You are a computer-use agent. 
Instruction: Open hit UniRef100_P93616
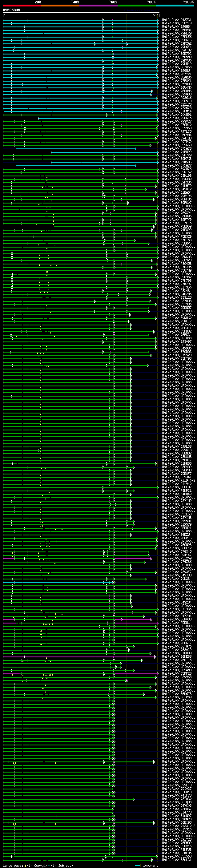pos(177,98)
